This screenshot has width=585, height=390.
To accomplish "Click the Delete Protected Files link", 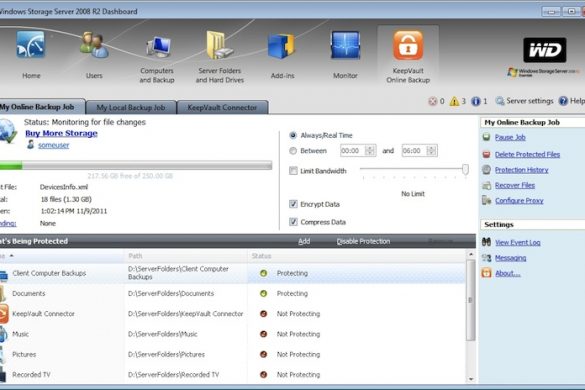I will pos(527,155).
